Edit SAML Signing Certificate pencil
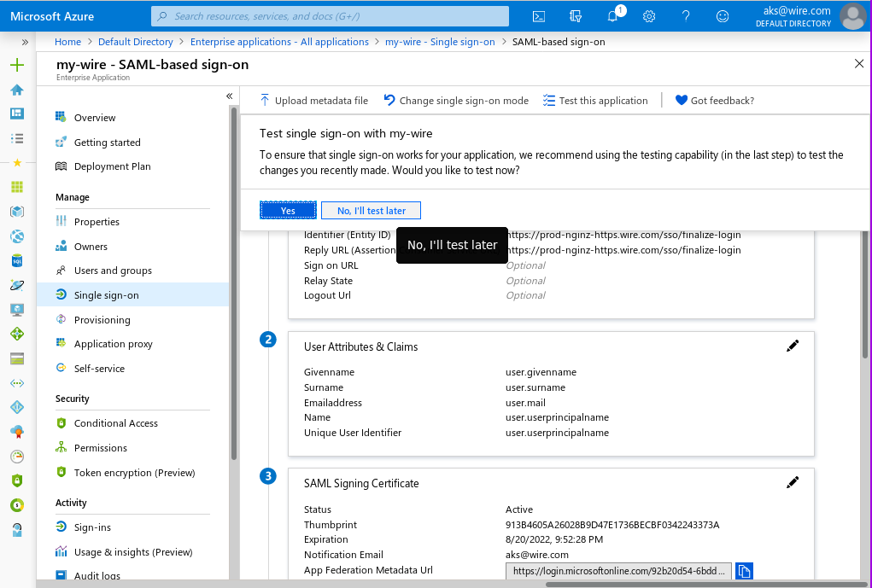Image resolution: width=872 pixels, height=588 pixels. point(793,482)
